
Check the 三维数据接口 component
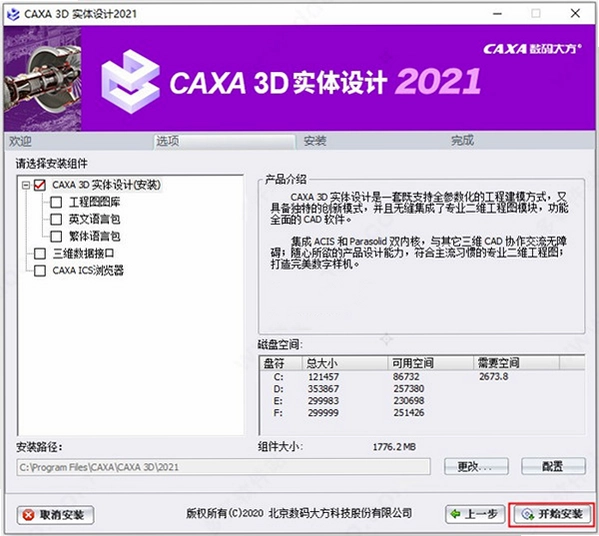pyautogui.click(x=40, y=253)
